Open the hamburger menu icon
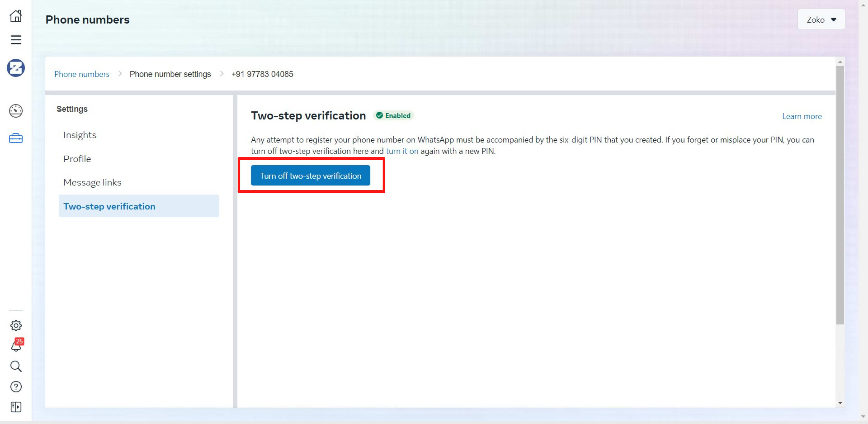This screenshot has height=424, width=868. click(x=16, y=40)
